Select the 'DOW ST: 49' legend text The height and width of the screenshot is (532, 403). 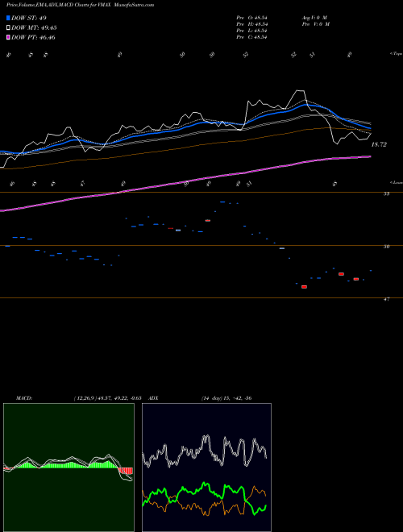pos(29,18)
